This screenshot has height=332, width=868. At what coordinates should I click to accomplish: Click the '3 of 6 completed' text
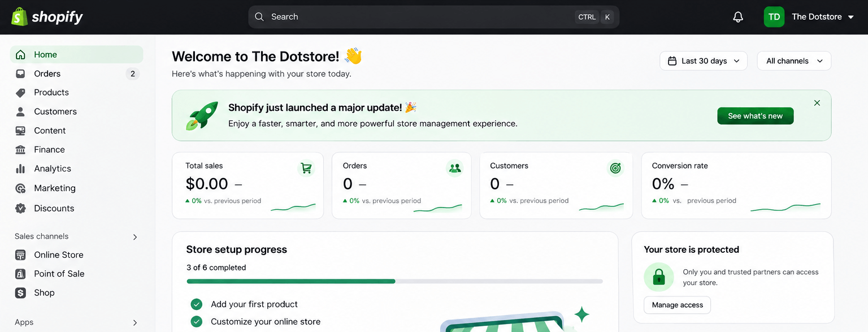pos(216,268)
